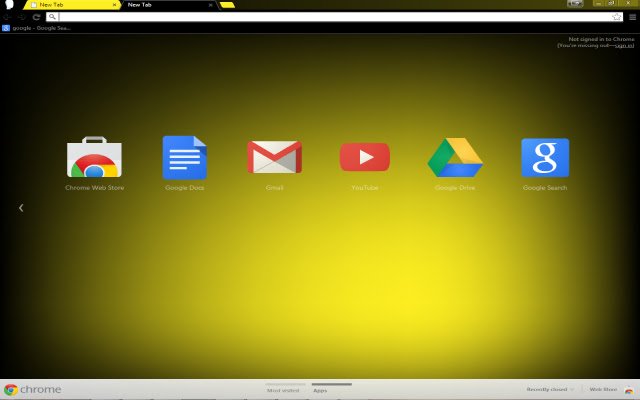This screenshot has height=400, width=640.
Task: Switch to the Most visited section
Action: [x=283, y=390]
